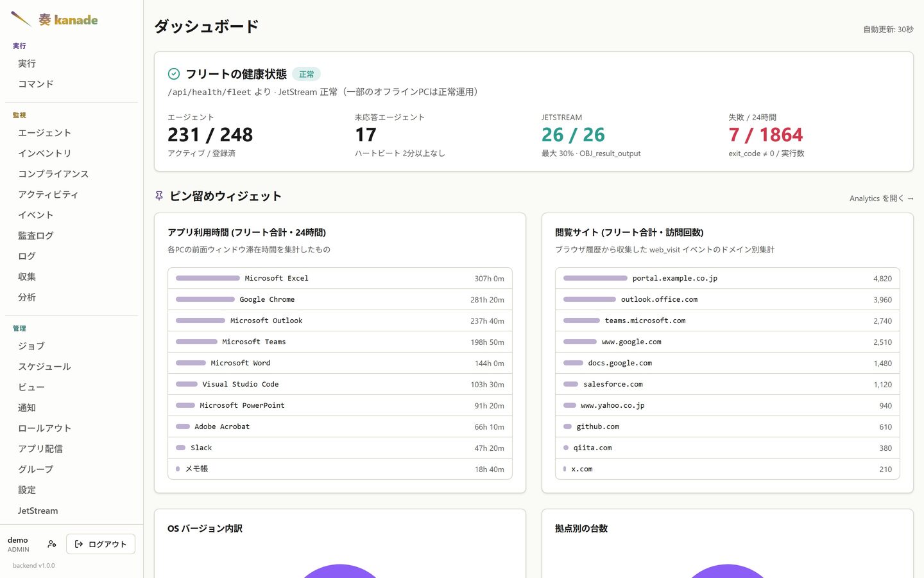Follow the Analytics を開く link
924x578 pixels.
coord(881,198)
